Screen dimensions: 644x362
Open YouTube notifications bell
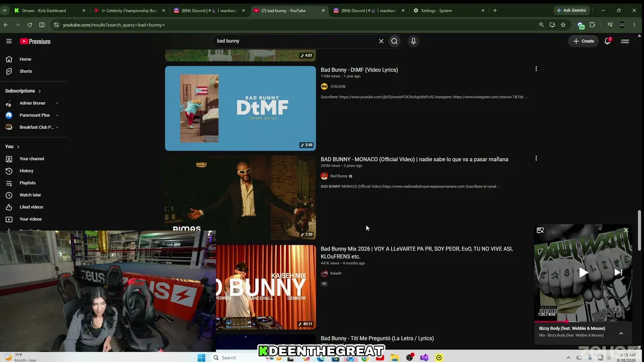607,41
